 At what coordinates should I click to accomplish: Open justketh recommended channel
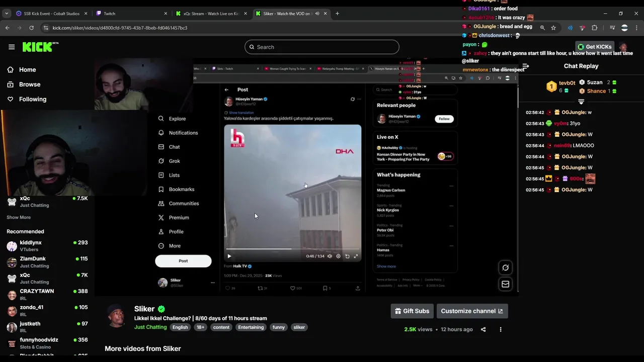click(x=47, y=327)
